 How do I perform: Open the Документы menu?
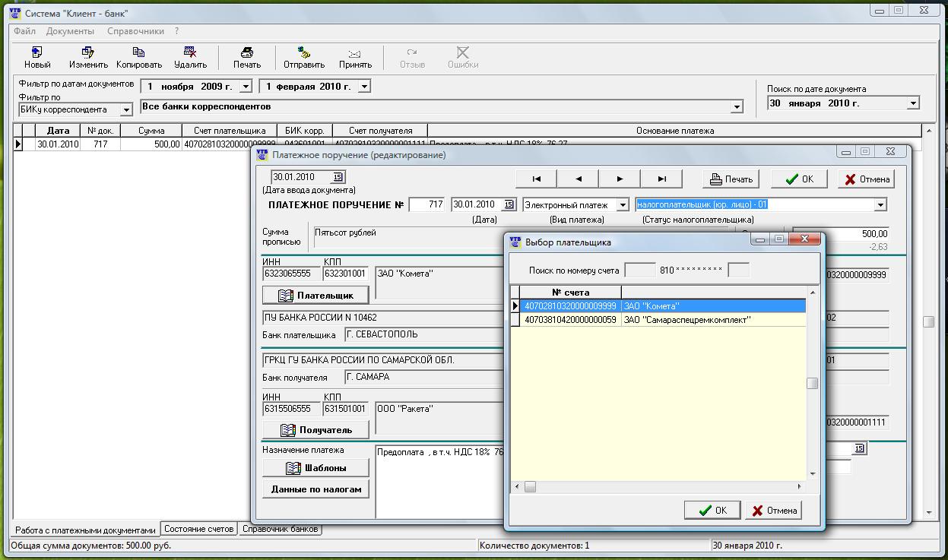[x=70, y=31]
